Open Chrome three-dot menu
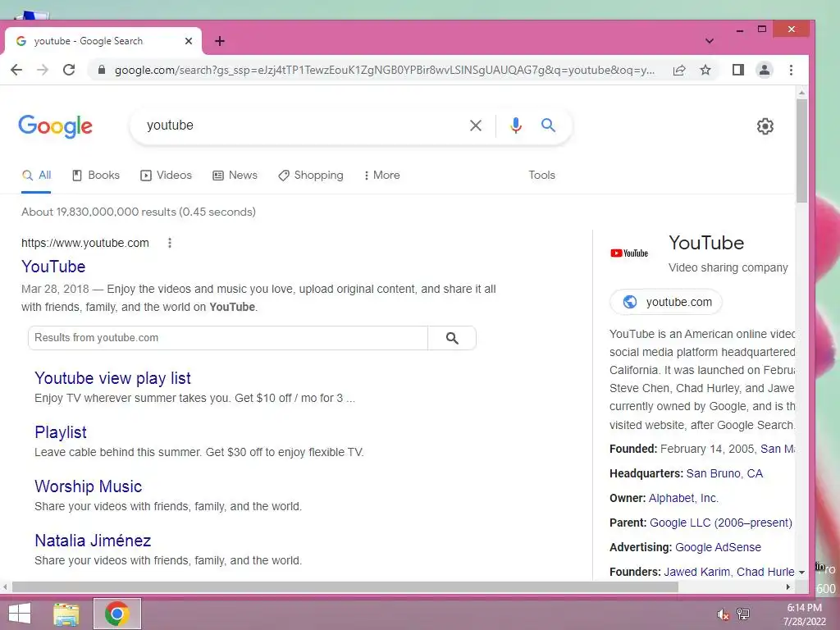840x630 pixels. click(x=792, y=70)
